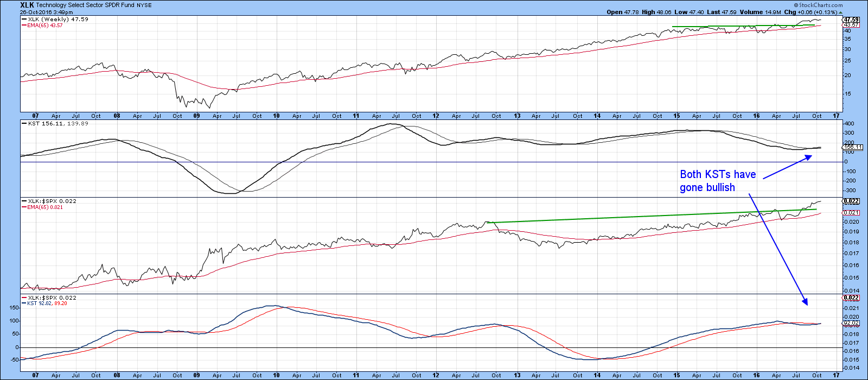The image size is (868, 380).
Task: Click the 12 year label under the price panel
Action: 436,116
